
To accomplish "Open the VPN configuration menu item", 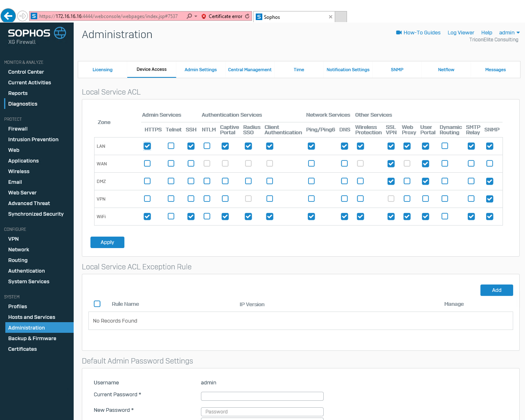I will (x=14, y=239).
